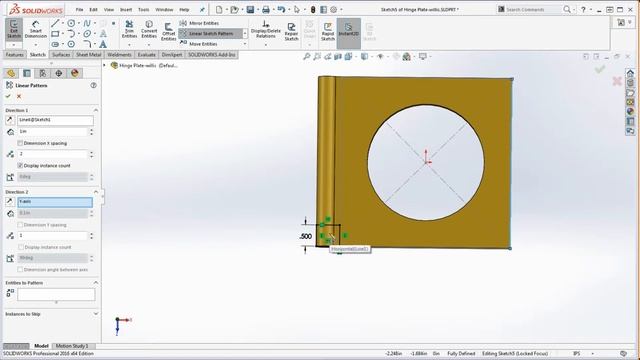Select the Corner Rectangle tool

click(x=55, y=34)
